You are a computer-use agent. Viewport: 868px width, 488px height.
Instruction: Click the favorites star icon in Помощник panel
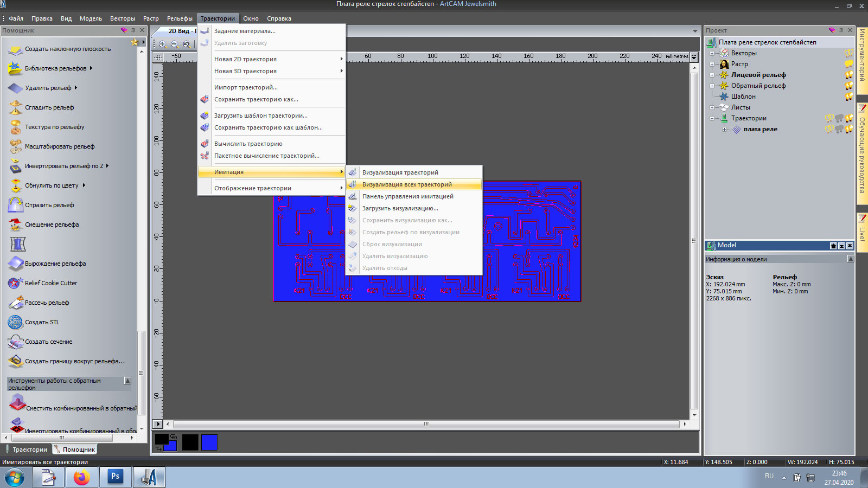pos(135,42)
